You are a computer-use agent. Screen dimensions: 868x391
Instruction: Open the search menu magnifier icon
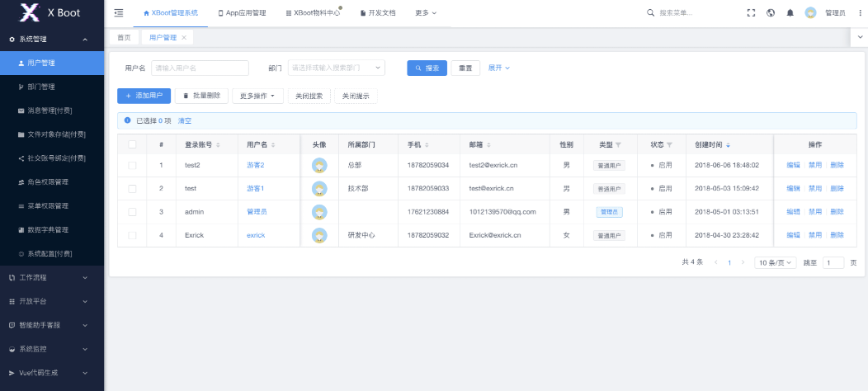point(651,12)
